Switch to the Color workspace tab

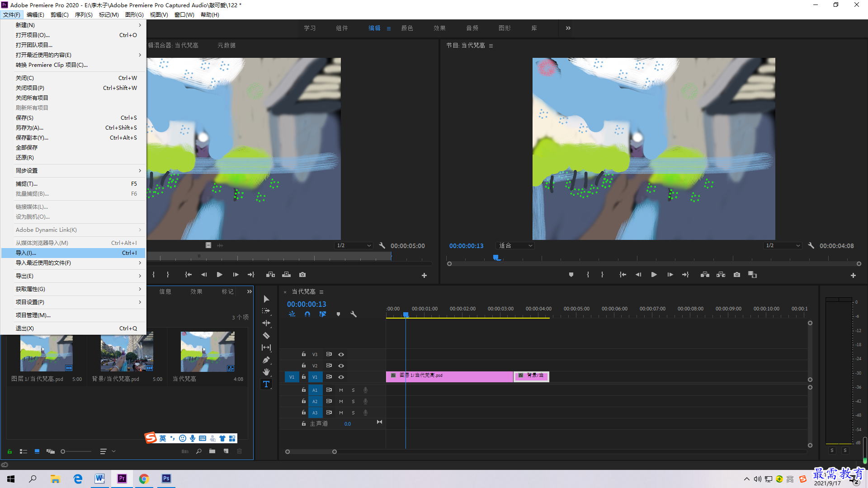point(407,28)
